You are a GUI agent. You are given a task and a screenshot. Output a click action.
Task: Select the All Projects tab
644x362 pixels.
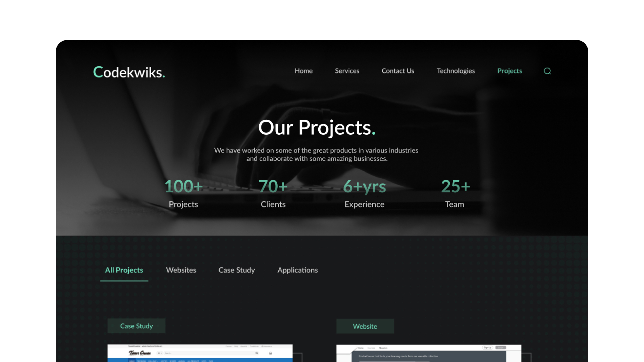tap(124, 270)
